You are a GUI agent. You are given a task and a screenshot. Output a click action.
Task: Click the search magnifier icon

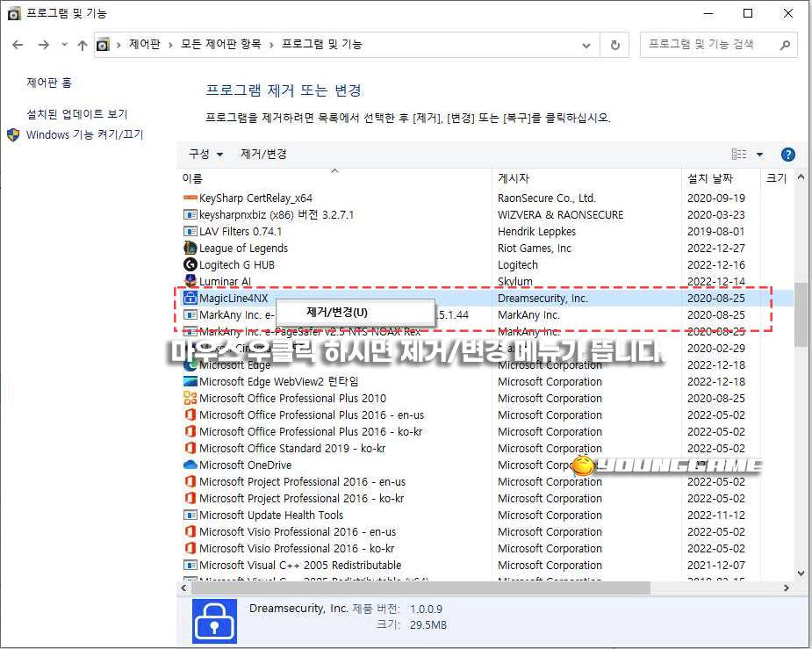pyautogui.click(x=785, y=45)
